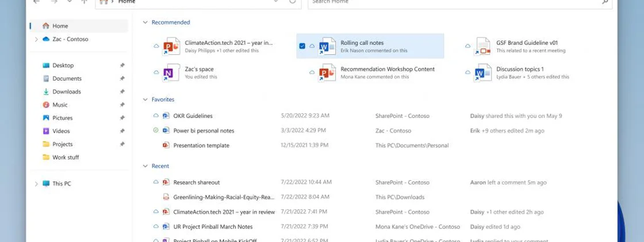Open the OKR Guidelines file
The width and height of the screenshot is (644, 242).
[193, 116]
